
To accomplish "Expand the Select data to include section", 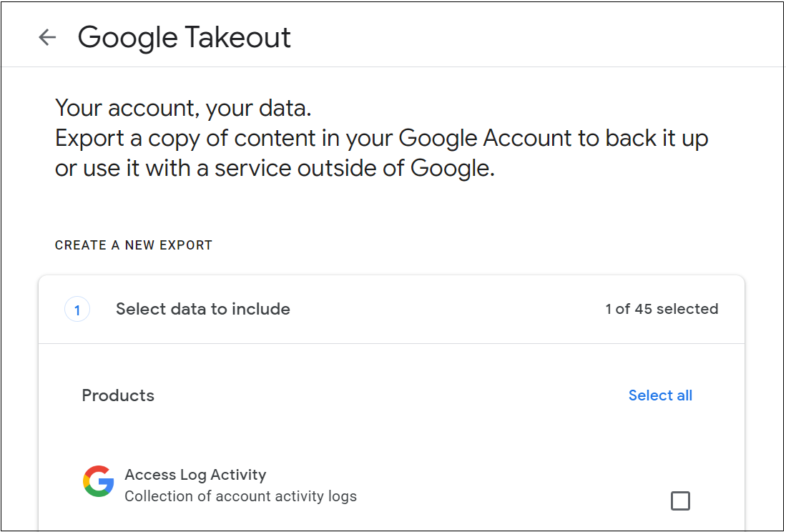I will pyautogui.click(x=202, y=308).
